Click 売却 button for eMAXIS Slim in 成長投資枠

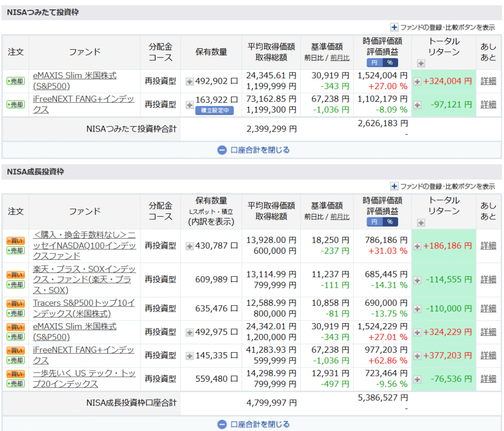pos(15,337)
